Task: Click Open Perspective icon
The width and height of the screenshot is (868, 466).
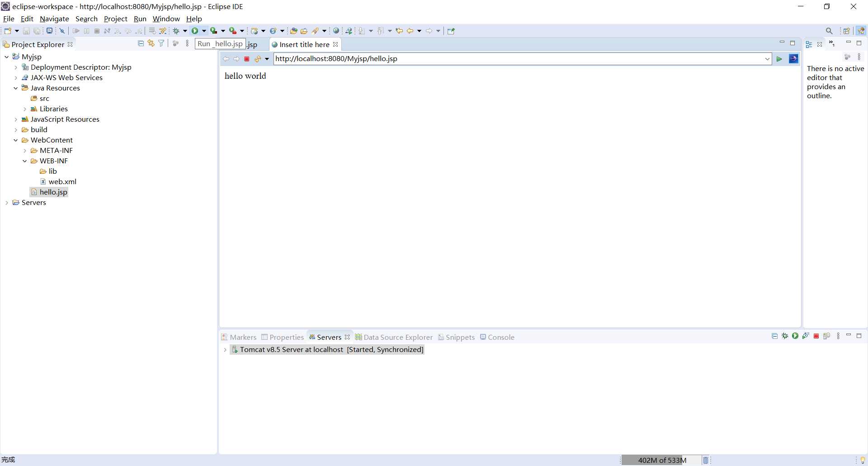Action: tap(846, 31)
